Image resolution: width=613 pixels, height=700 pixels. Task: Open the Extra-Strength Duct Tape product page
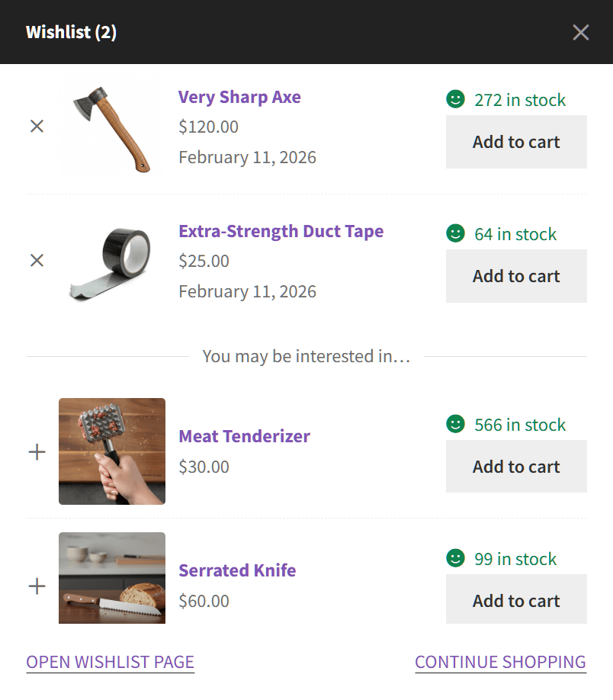281,231
